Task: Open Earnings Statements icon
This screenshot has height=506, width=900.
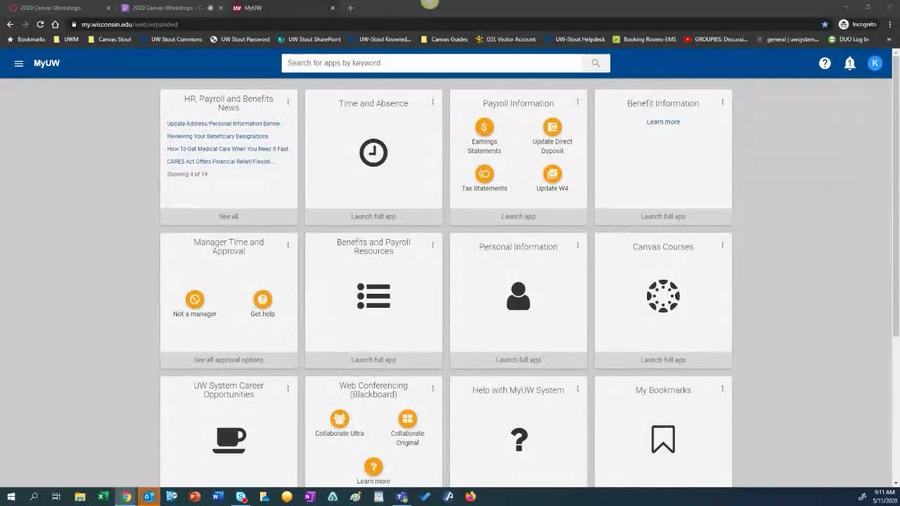Action: point(484,127)
